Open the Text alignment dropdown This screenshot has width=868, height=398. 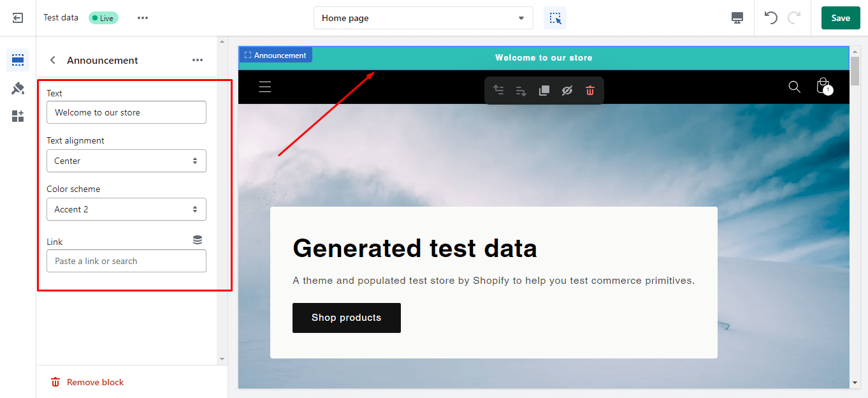[x=126, y=161]
